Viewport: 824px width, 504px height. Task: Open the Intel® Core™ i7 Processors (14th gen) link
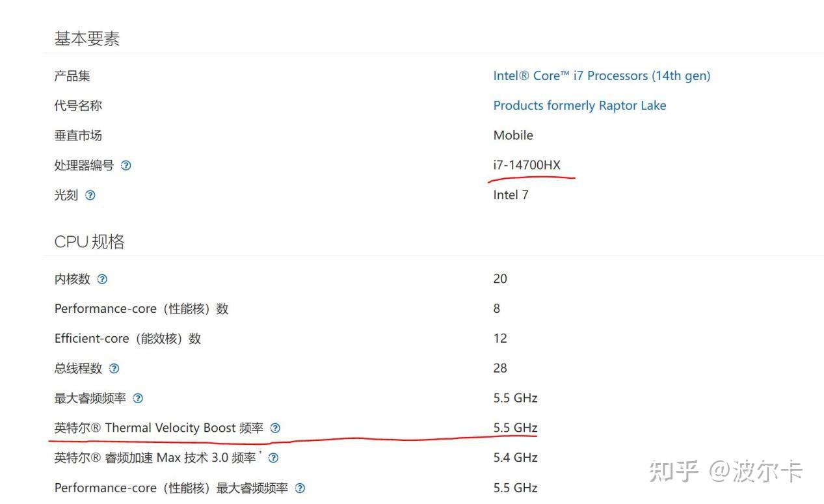[602, 75]
